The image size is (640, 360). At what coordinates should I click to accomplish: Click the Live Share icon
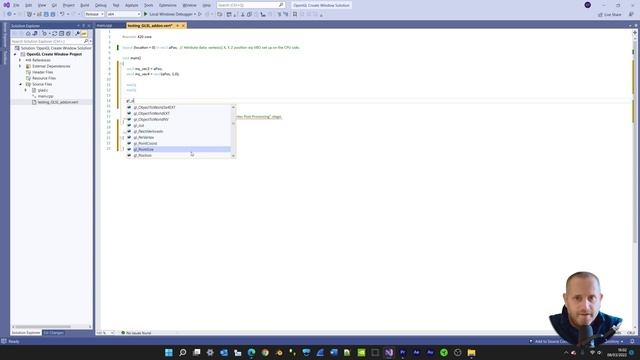pyautogui.click(x=600, y=15)
